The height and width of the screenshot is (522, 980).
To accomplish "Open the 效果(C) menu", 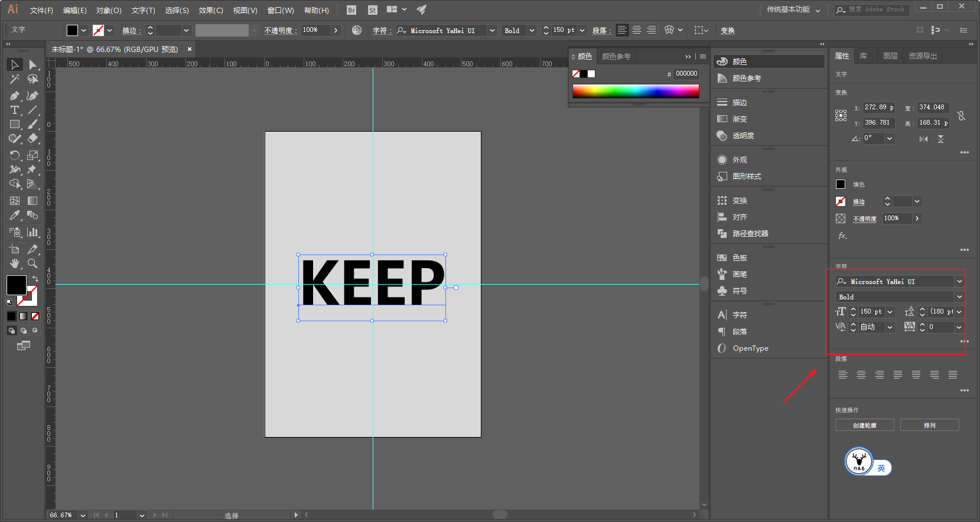I will coord(211,11).
